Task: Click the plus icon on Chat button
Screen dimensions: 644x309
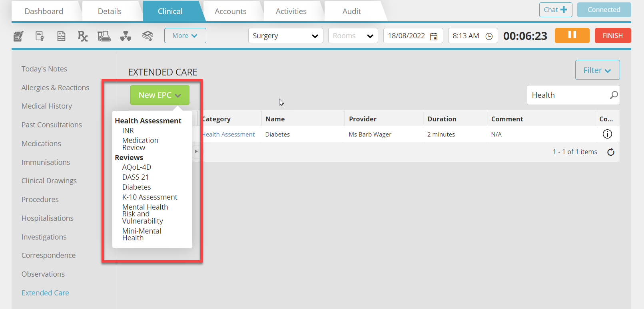Action: click(564, 10)
